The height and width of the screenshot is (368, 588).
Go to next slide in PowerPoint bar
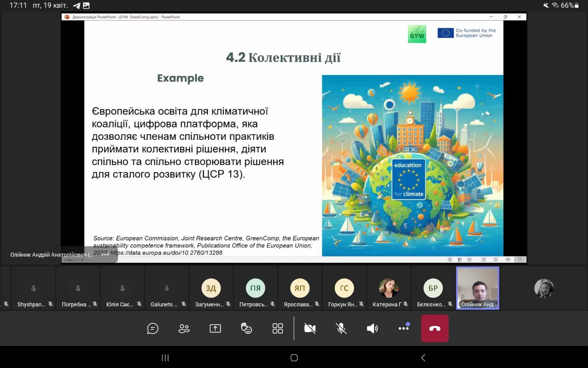tap(469, 260)
